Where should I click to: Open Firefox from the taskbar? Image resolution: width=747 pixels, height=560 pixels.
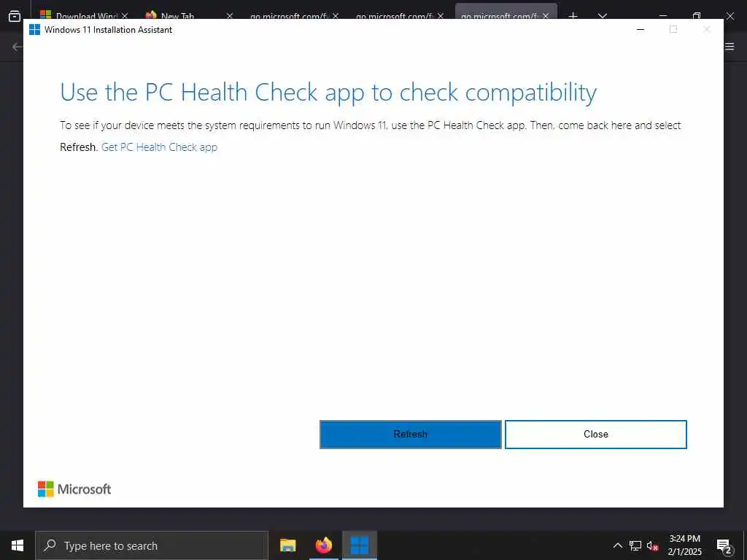tap(323, 545)
